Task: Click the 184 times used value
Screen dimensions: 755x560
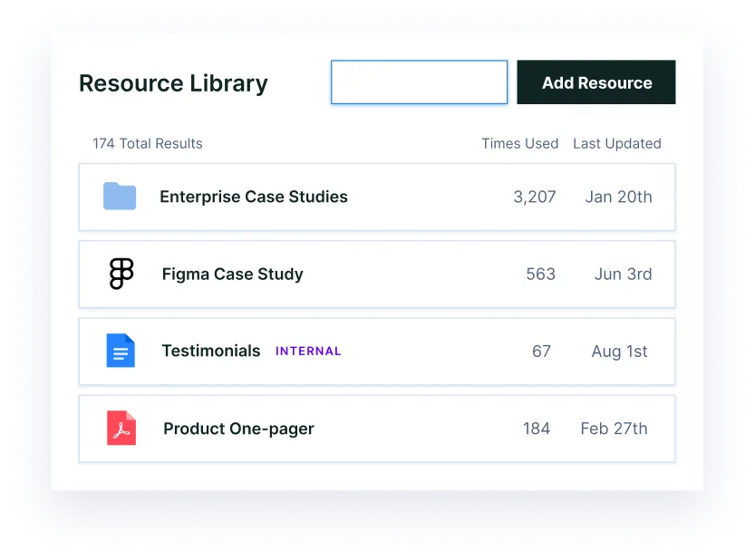Action: pos(537,429)
